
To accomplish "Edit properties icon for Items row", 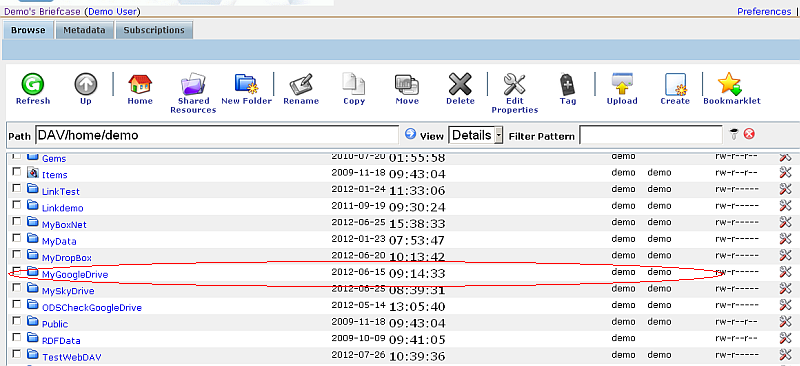I will (x=785, y=173).
